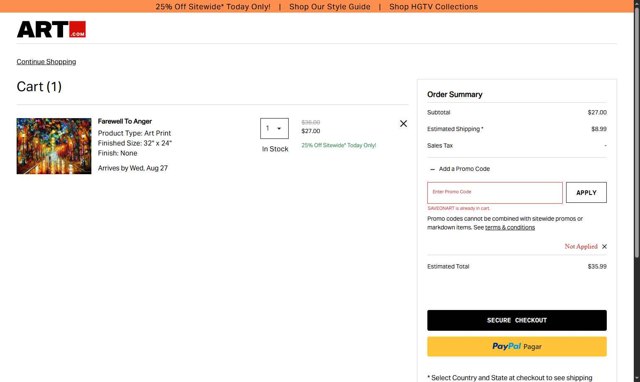
Task: Open Shop HGTV Collections link
Action: coord(433,7)
